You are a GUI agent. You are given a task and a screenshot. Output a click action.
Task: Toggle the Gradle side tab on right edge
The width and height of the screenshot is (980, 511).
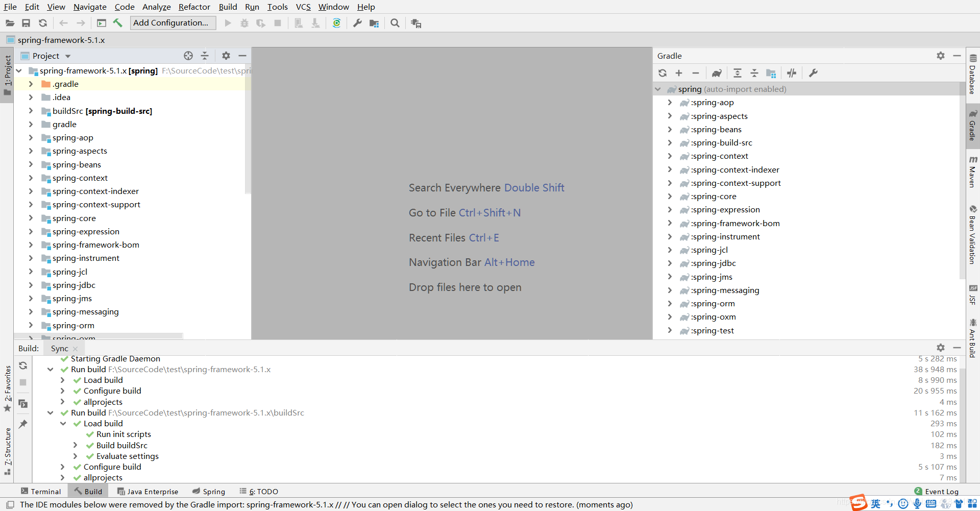tap(973, 126)
